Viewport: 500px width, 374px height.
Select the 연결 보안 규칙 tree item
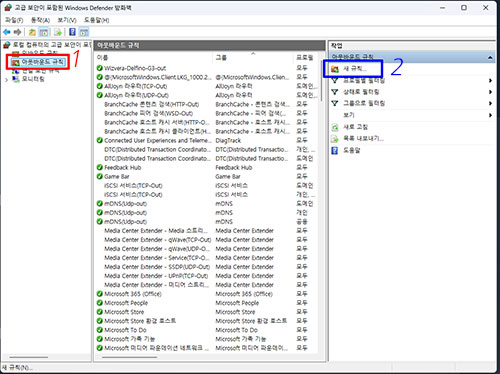click(36, 71)
